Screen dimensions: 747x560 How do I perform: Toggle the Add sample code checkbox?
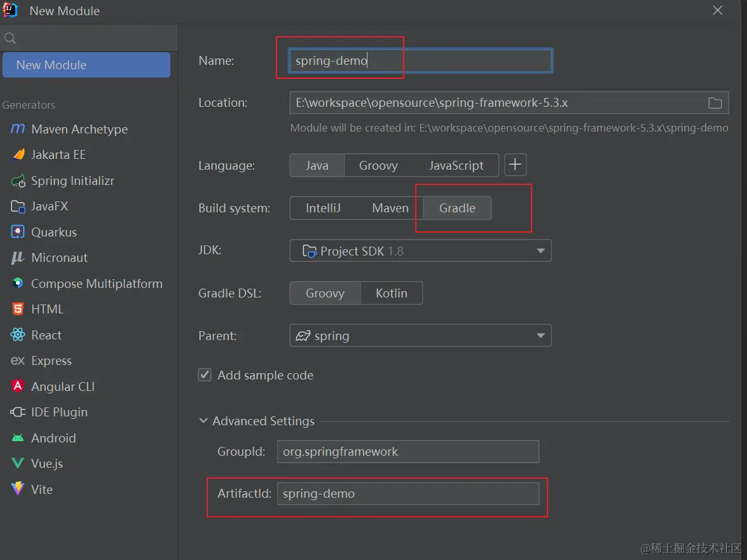205,375
